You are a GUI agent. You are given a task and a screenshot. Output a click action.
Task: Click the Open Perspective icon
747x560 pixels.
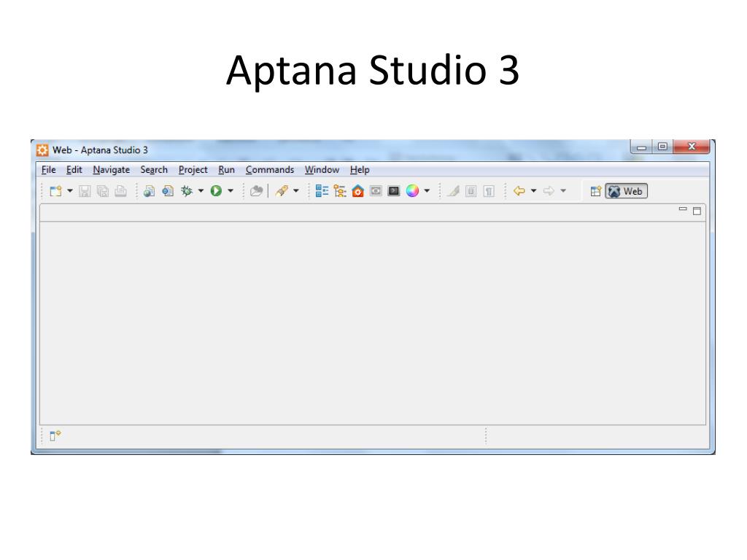[595, 191]
